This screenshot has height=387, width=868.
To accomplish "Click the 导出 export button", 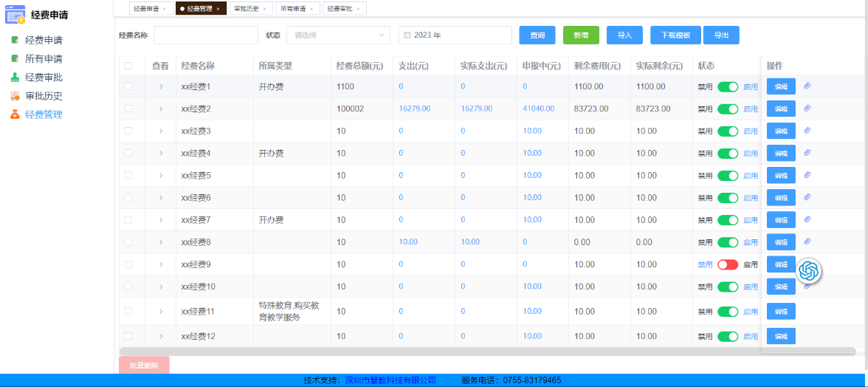I will [x=720, y=35].
